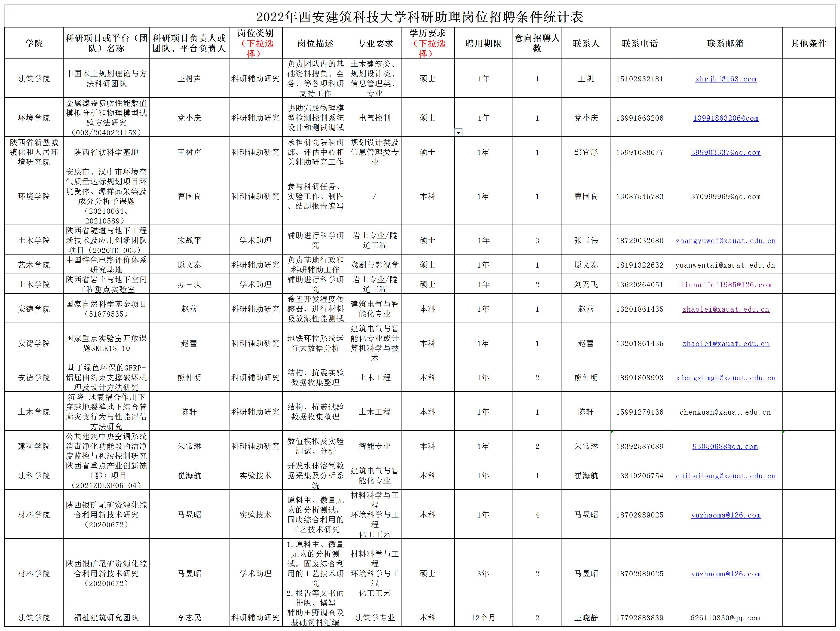Select cell 陕西省新型城镇化和人居环境研究院
Screen dimensions: 840x631
pos(34,152)
